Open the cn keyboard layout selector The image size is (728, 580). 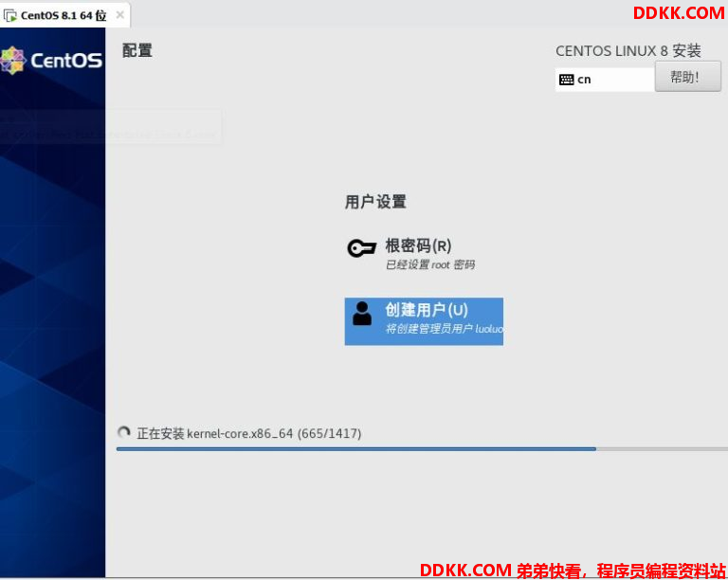605,80
